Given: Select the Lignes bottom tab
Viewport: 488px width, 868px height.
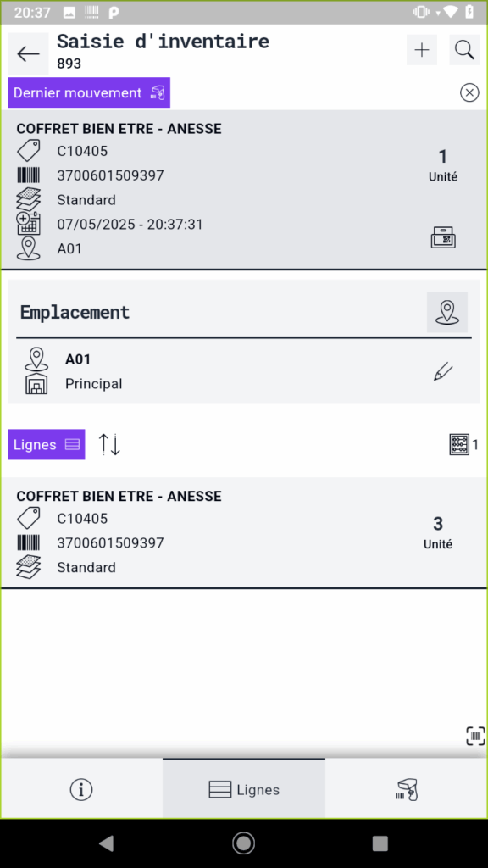Looking at the screenshot, I should click(x=244, y=789).
